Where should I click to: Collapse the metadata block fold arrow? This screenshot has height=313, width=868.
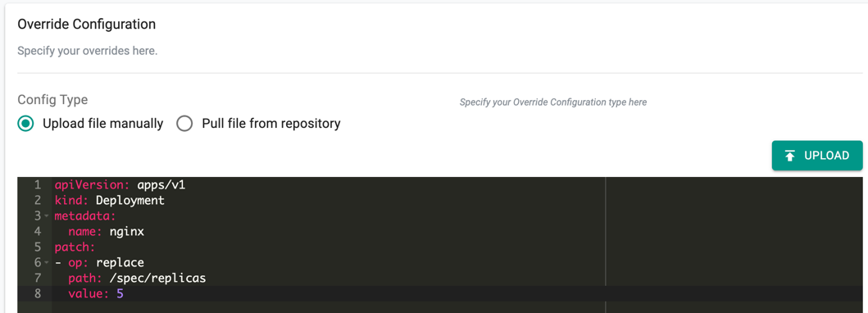pyautogui.click(x=47, y=216)
